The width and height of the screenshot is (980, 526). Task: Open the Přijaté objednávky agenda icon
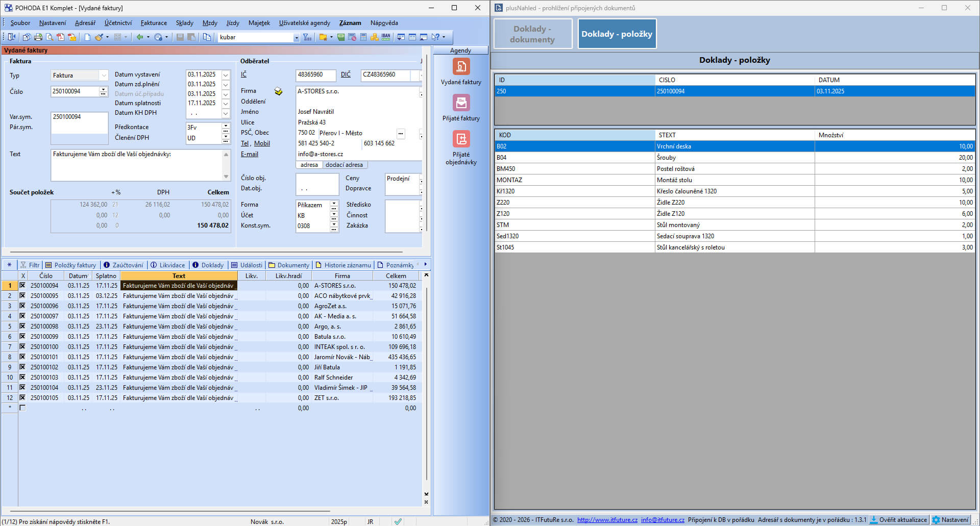pyautogui.click(x=461, y=139)
